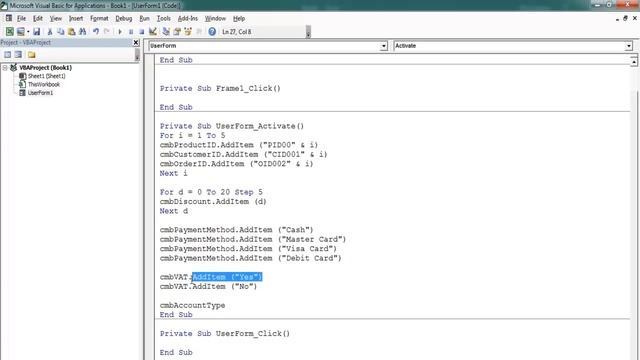Click the cmbAccountType code line
The width and height of the screenshot is (640, 360).
[x=192, y=305]
